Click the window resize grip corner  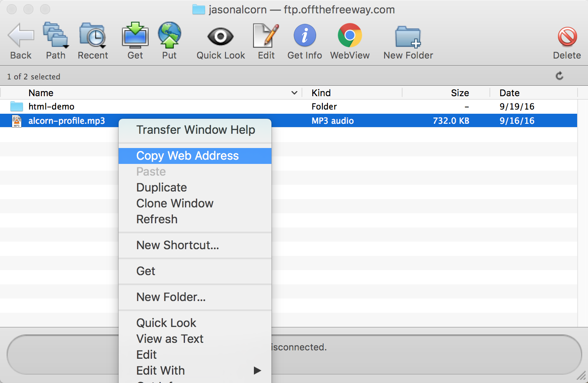(582, 377)
